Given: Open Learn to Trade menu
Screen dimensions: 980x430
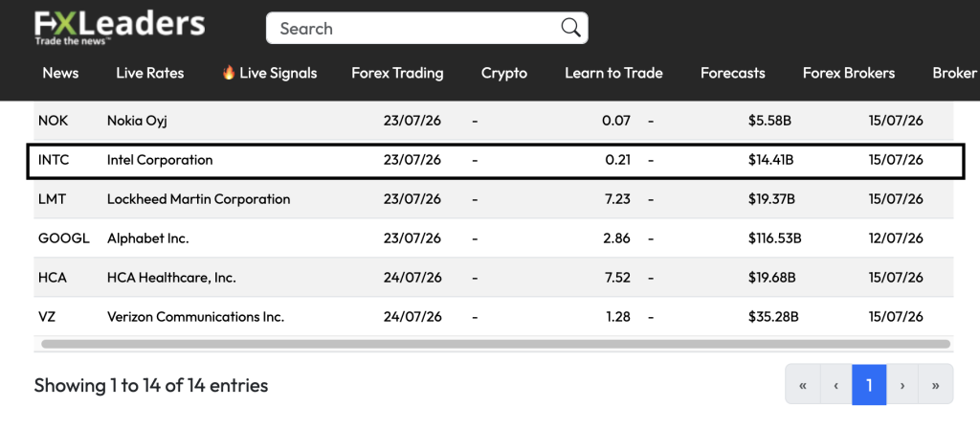Looking at the screenshot, I should [x=613, y=73].
